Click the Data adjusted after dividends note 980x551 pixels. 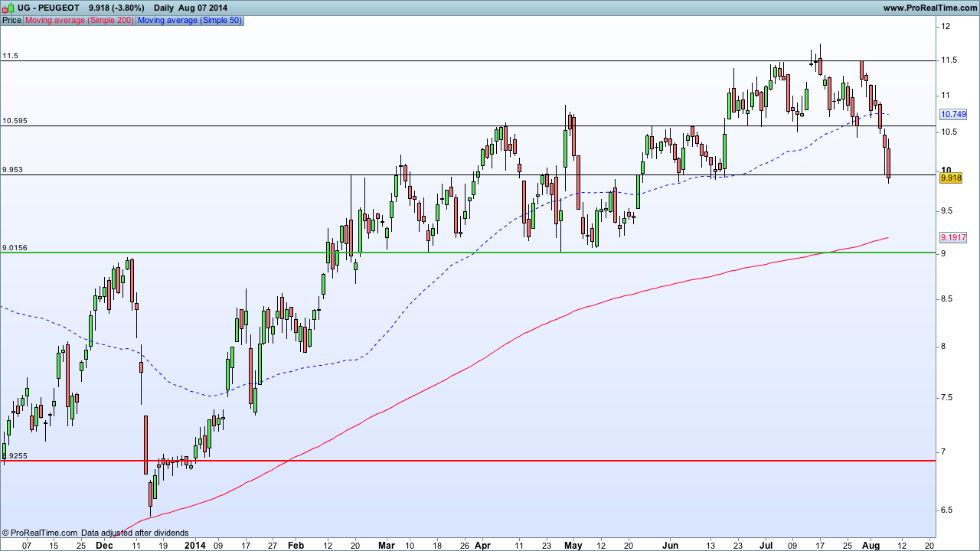(135, 533)
